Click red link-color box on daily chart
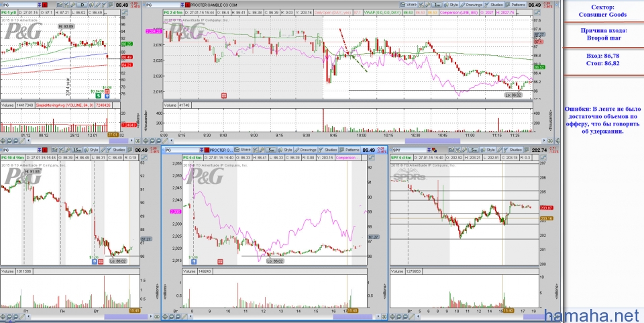 tap(45, 5)
